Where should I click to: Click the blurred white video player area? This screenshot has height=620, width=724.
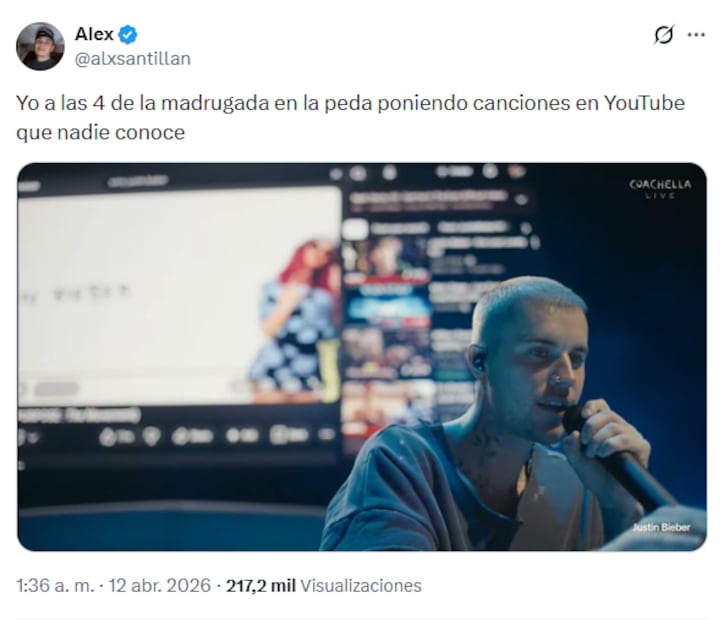[x=180, y=295]
